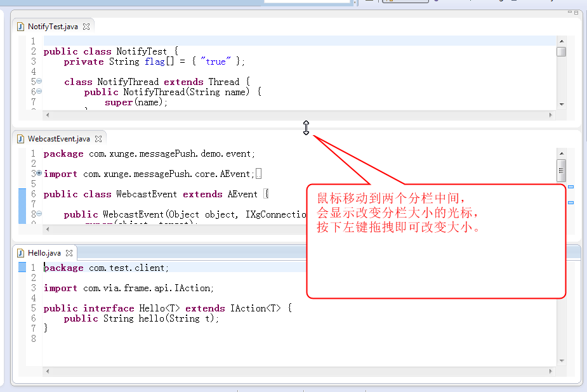
Task: Click the scroll-left arrow in the NotifyTest editor
Action: coord(48,115)
